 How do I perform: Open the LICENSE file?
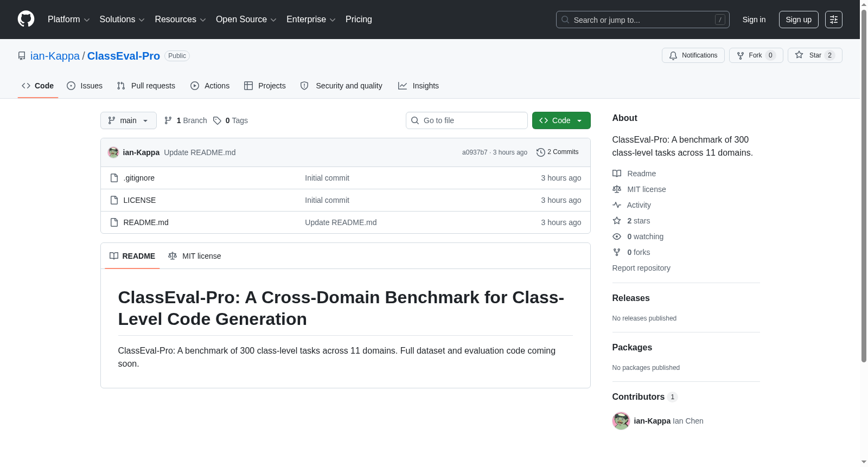pos(139,200)
